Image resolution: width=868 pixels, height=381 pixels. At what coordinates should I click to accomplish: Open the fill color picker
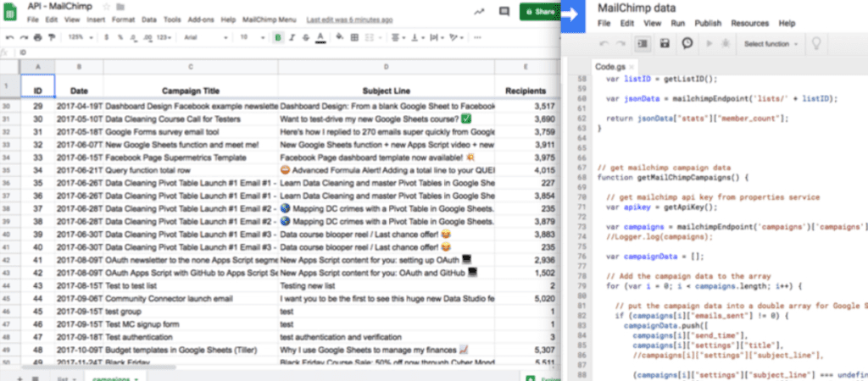[x=340, y=37]
